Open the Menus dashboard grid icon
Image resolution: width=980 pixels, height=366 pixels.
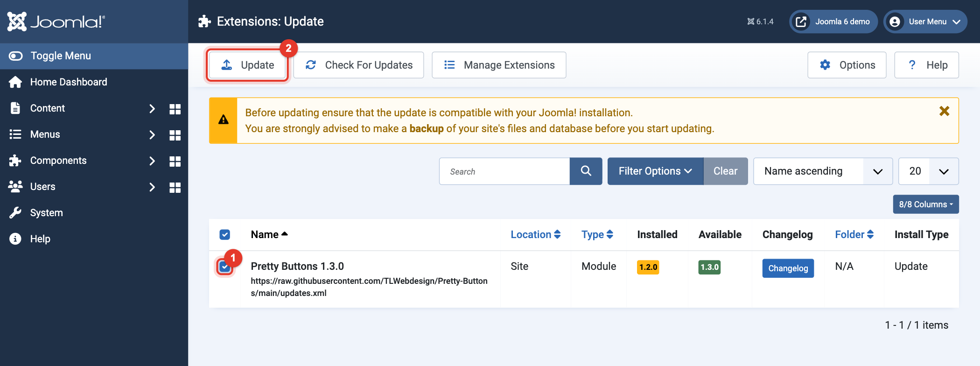175,135
